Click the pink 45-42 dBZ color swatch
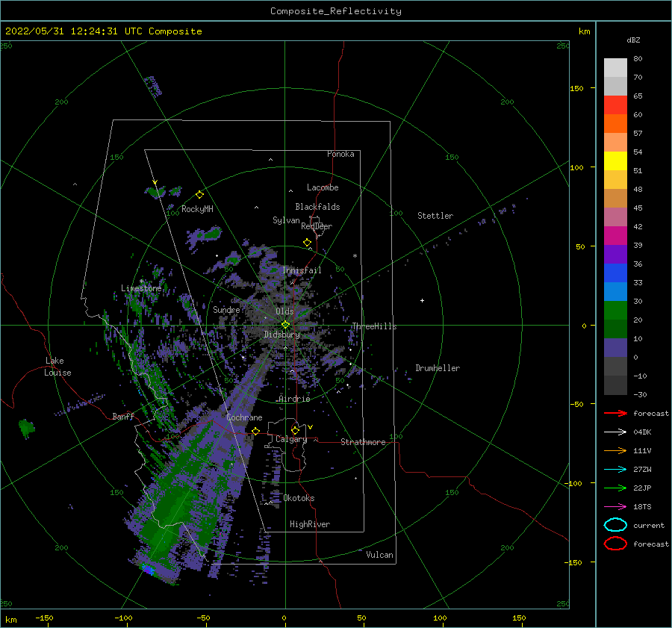This screenshot has width=672, height=628. point(615,217)
